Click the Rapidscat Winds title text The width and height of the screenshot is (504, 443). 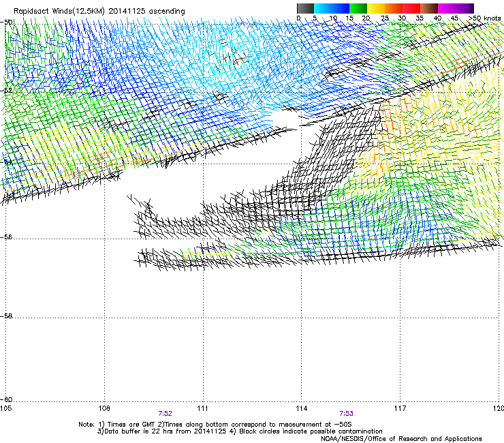(99, 12)
